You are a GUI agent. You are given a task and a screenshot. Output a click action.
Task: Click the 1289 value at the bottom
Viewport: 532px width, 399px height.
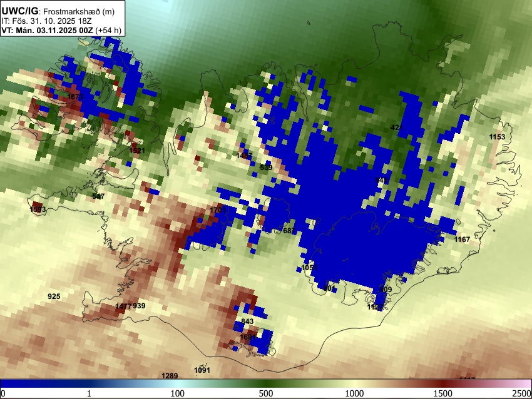click(170, 376)
